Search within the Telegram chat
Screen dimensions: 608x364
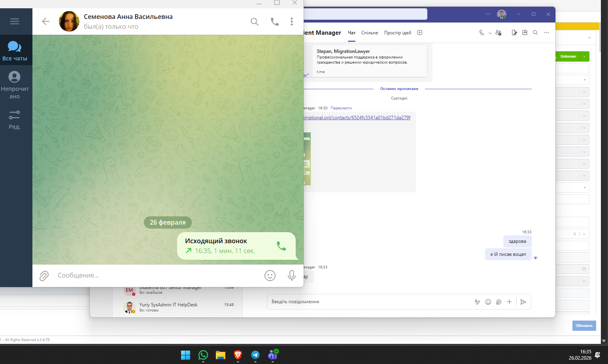[255, 22]
